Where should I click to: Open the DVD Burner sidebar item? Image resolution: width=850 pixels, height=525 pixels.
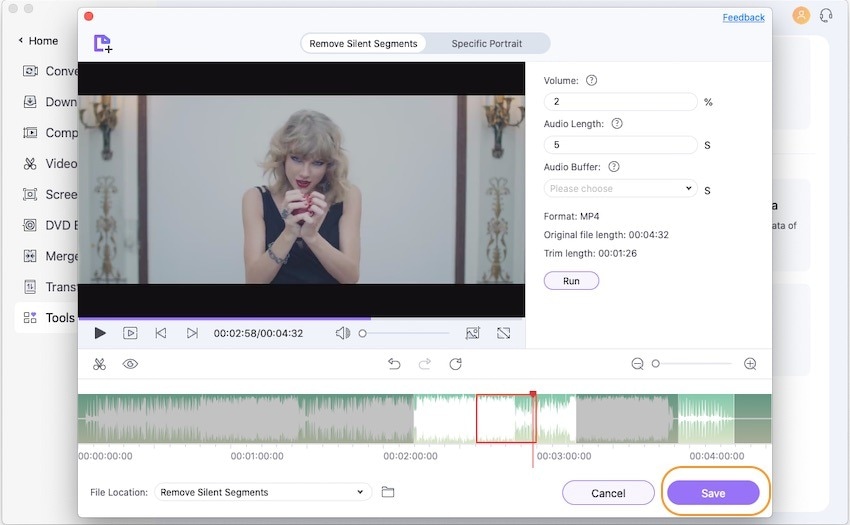pyautogui.click(x=50, y=225)
